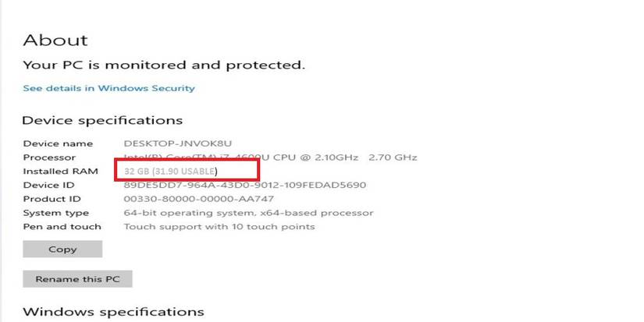The image size is (644, 322).
Task: Click the Copy button under device specifications
Action: tap(62, 249)
